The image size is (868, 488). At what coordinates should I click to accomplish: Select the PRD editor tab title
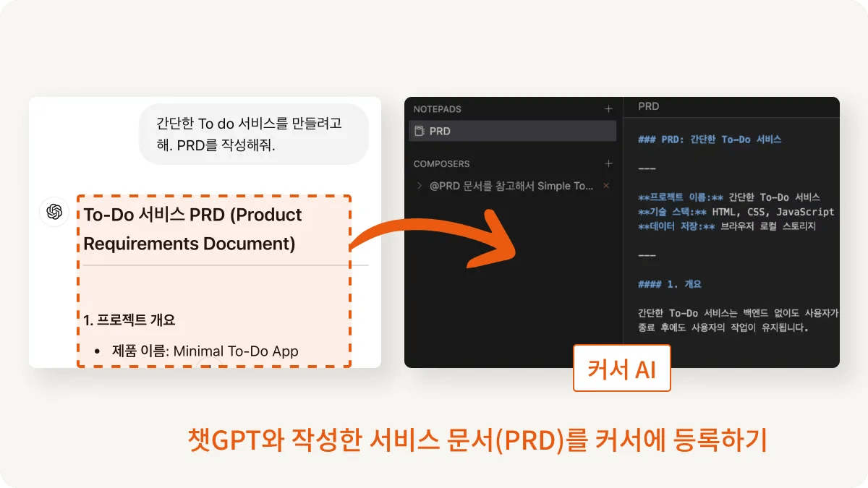click(x=648, y=106)
